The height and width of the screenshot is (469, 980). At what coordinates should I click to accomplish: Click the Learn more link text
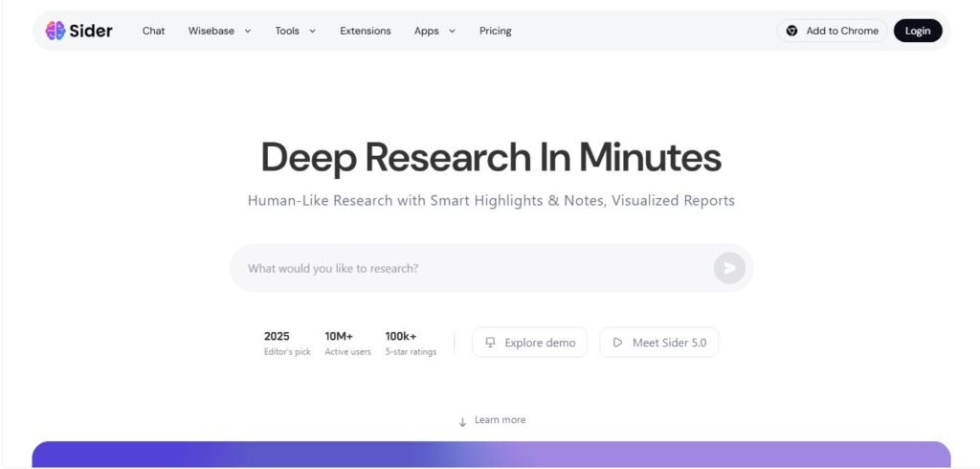pyautogui.click(x=500, y=420)
